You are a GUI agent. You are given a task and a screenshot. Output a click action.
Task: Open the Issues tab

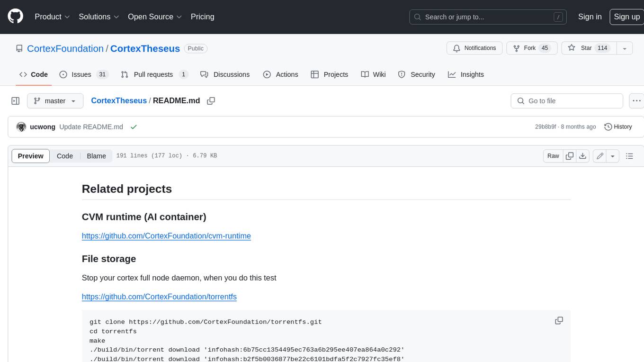tap(84, 74)
